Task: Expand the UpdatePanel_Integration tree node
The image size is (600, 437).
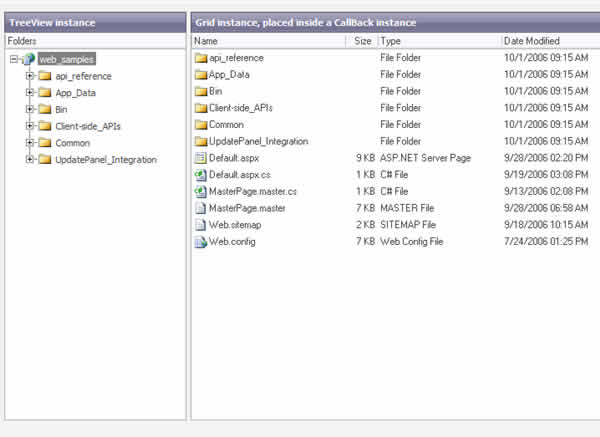Action: coord(30,159)
